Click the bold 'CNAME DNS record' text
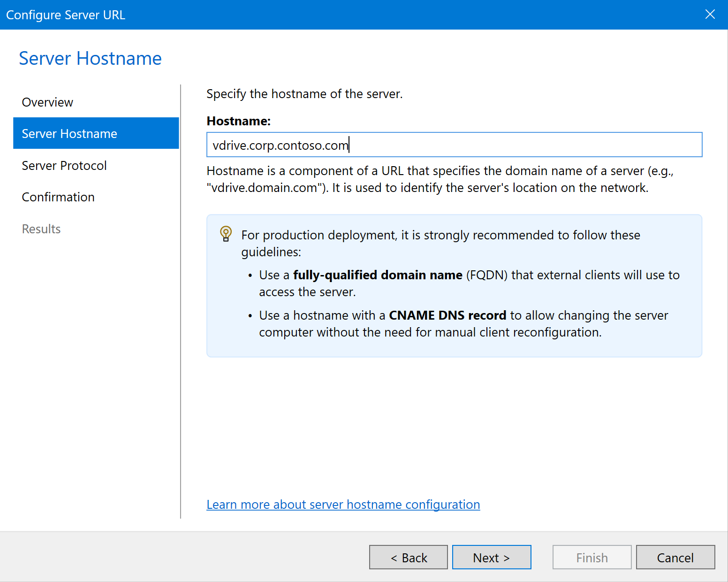 (447, 315)
